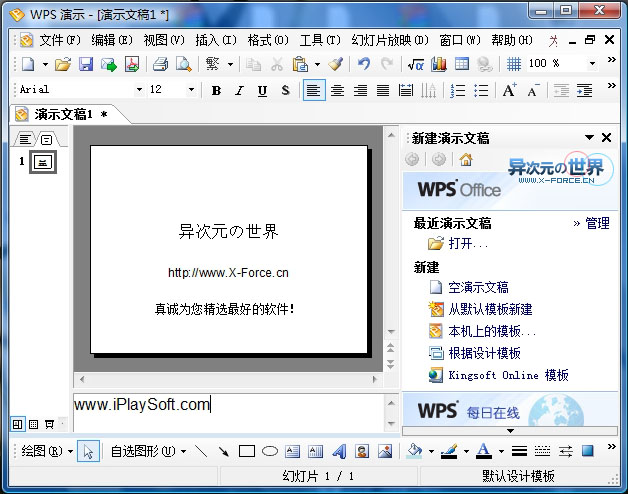
Task: Click the Print icon
Action: (161, 64)
